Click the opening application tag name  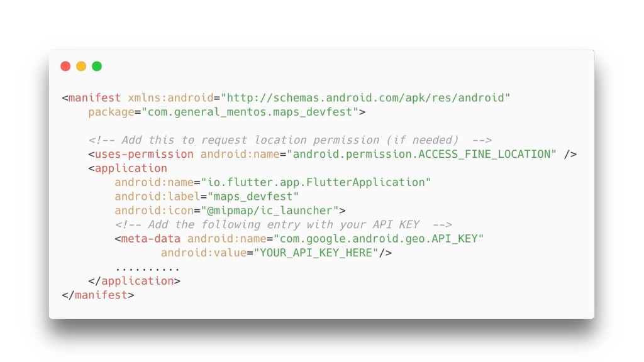131,168
